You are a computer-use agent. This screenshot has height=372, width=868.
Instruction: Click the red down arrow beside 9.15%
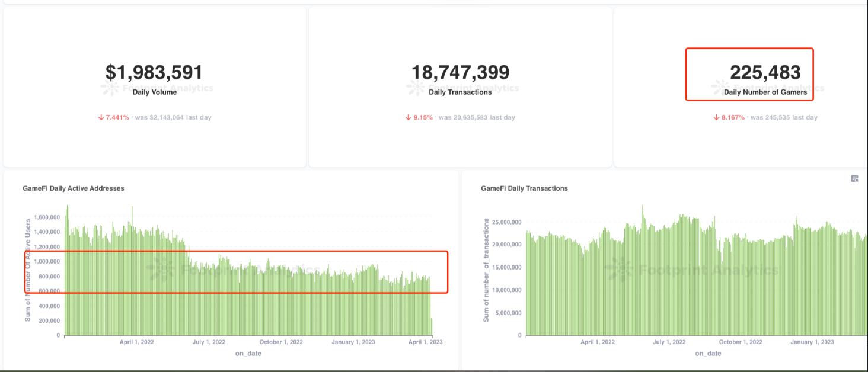[409, 117]
